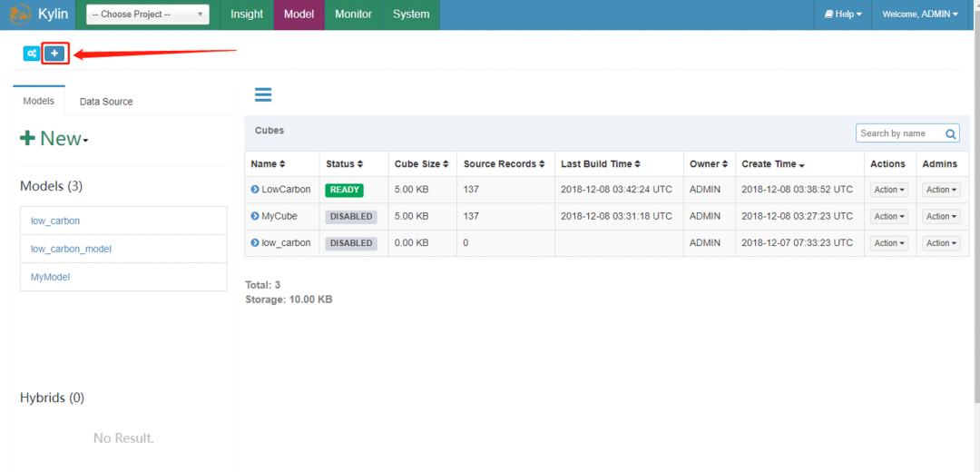Screen dimensions: 980x472
Task: Toggle the hamburger menu above Cubes
Action: pos(263,95)
